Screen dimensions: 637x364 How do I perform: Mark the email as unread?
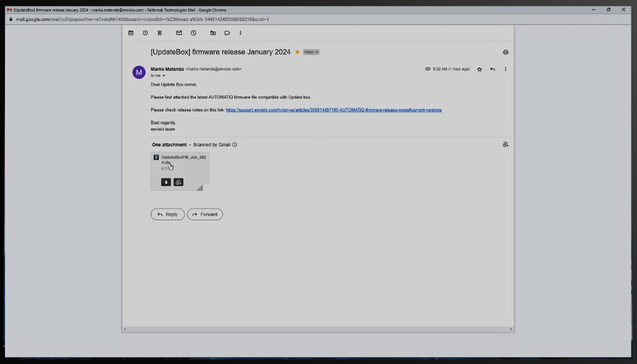(179, 33)
